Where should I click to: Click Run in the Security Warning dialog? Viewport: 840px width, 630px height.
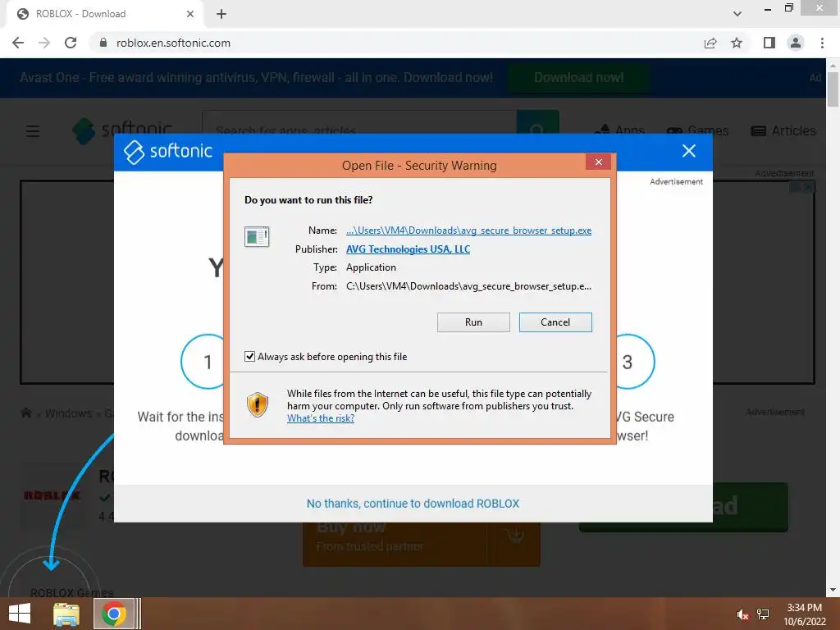[x=473, y=322]
